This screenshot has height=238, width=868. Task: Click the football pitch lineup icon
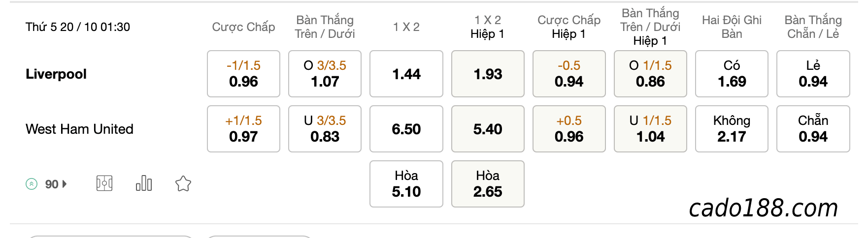(x=104, y=184)
